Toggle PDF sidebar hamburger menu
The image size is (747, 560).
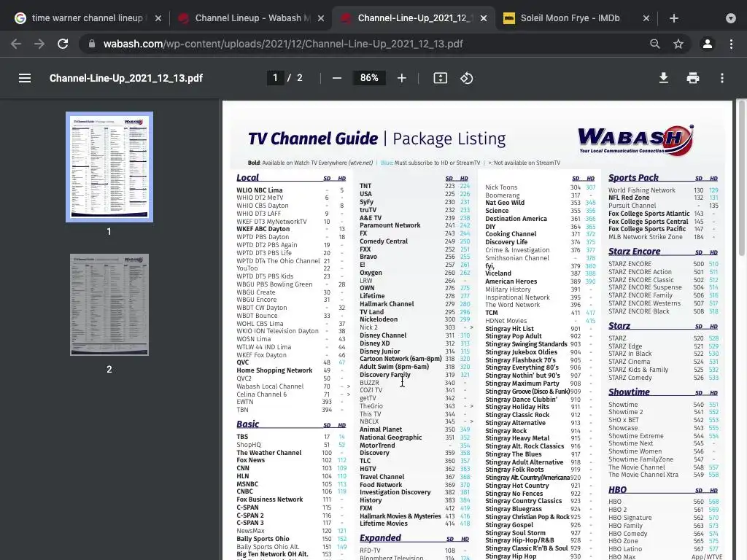[x=25, y=78]
